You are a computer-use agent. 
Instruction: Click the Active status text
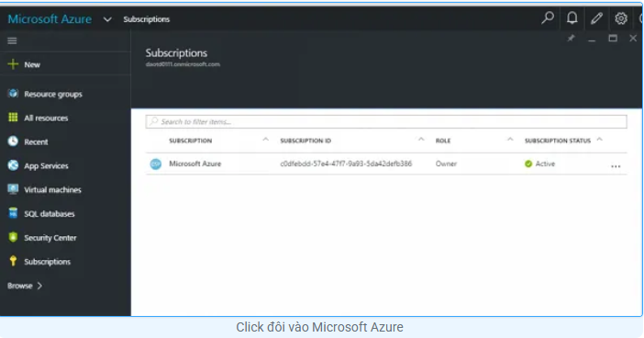tap(545, 163)
